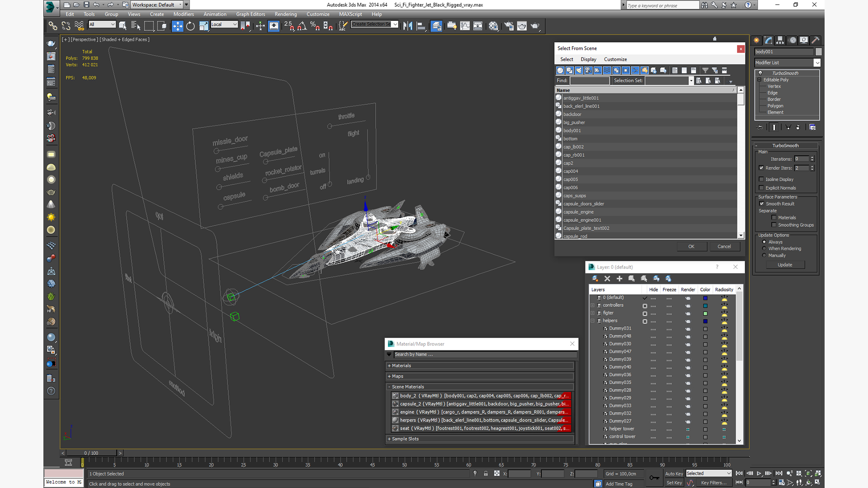Enable Separate by Materials checkbox
Screen dimensions: 868x488
tap(774, 218)
